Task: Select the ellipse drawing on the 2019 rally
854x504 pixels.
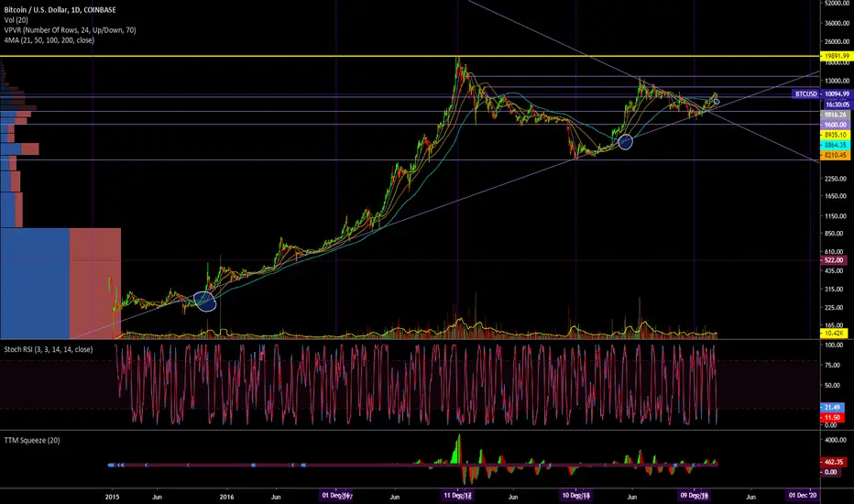Action: [x=626, y=142]
